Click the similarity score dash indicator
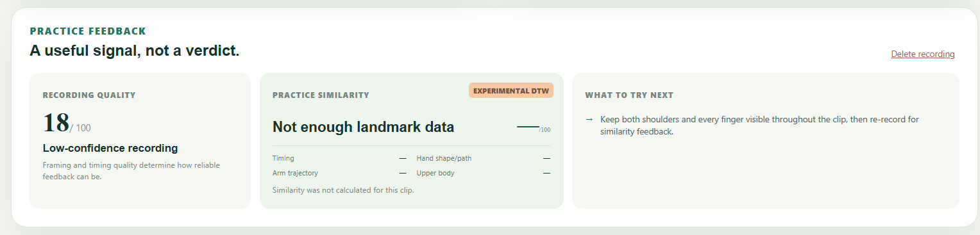The image size is (980, 235). 528,127
